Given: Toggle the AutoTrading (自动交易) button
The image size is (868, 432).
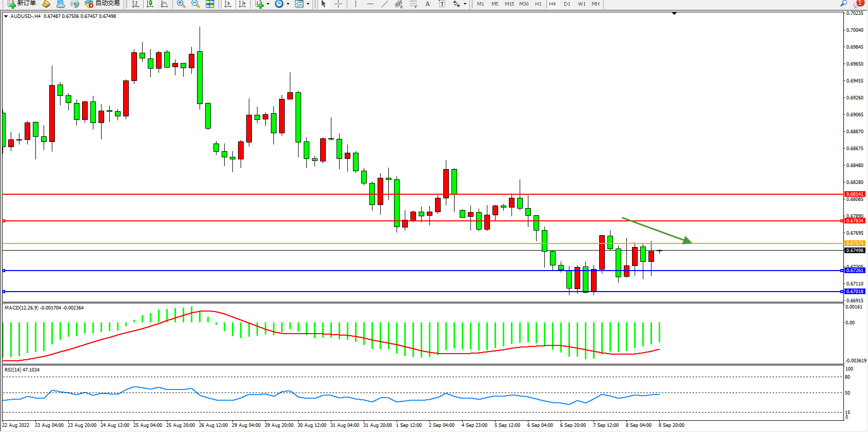Looking at the screenshot, I should point(102,4).
